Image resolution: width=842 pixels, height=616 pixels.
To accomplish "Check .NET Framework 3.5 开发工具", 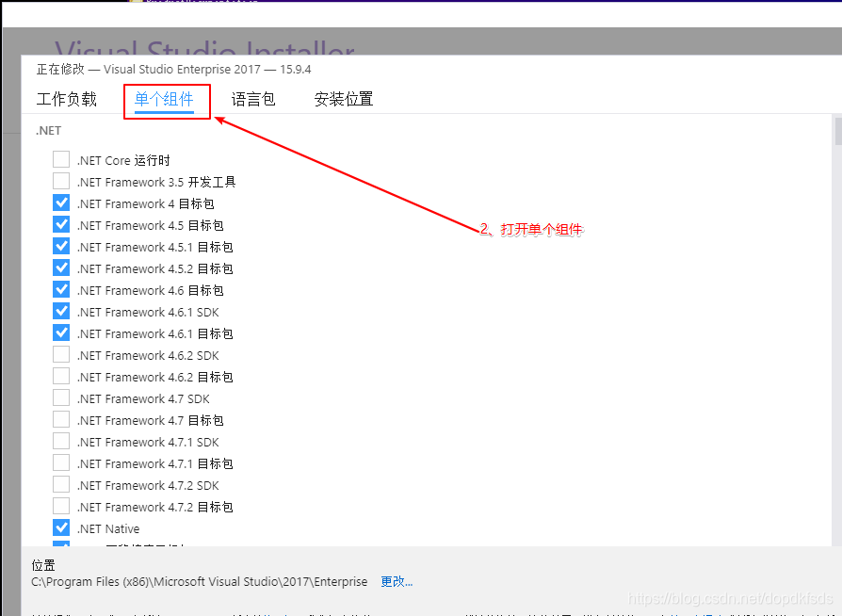I will tap(61, 181).
